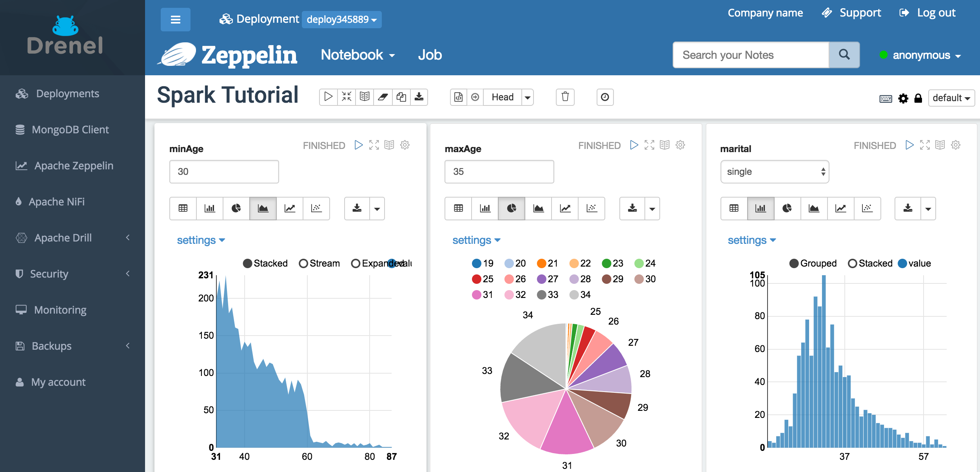Screen dimensions: 980x472
Task: Toggle series 31 in pie legend
Action: click(x=483, y=295)
